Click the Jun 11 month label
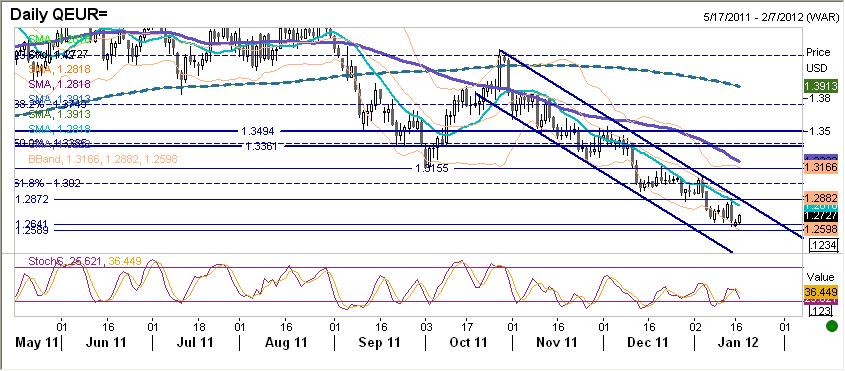This screenshot has width=845, height=371. click(x=105, y=343)
